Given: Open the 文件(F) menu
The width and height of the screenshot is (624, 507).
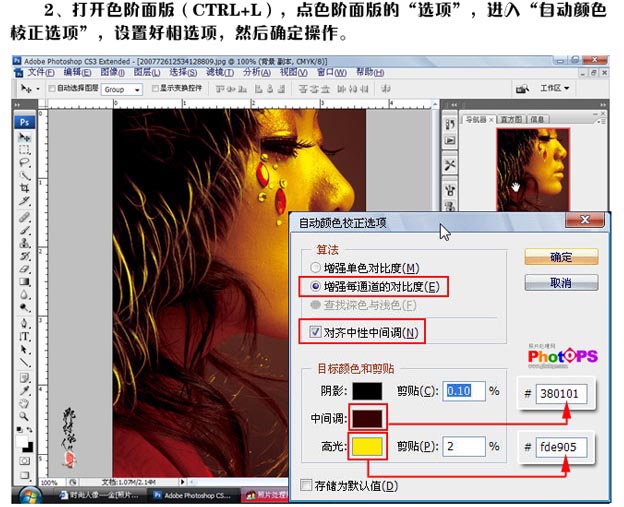Looking at the screenshot, I should point(41,72).
